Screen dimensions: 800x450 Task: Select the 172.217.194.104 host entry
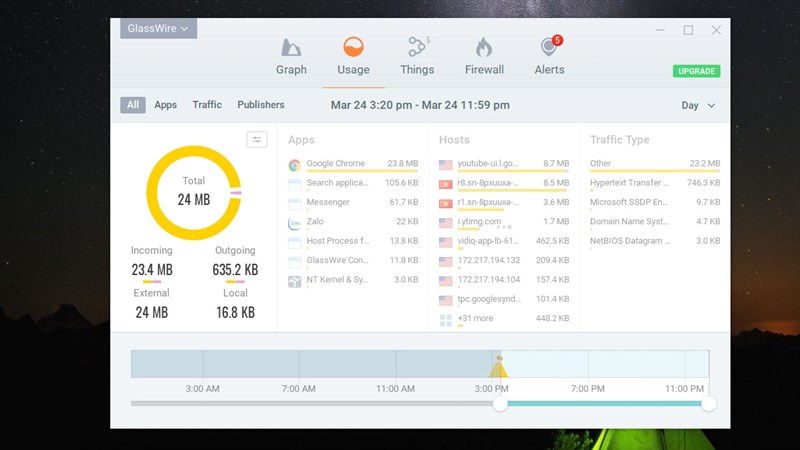click(504, 281)
